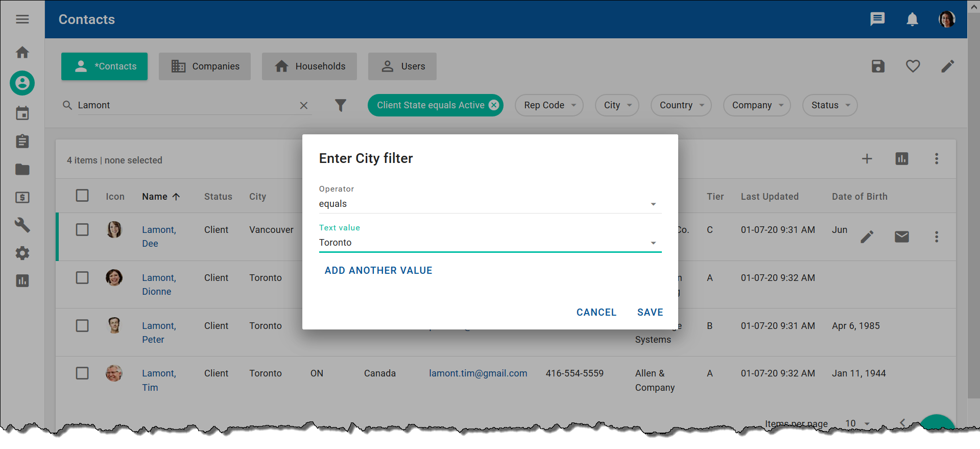The height and width of the screenshot is (449, 980).
Task: Open contact Lamont, Dionne link
Action: pyautogui.click(x=159, y=285)
